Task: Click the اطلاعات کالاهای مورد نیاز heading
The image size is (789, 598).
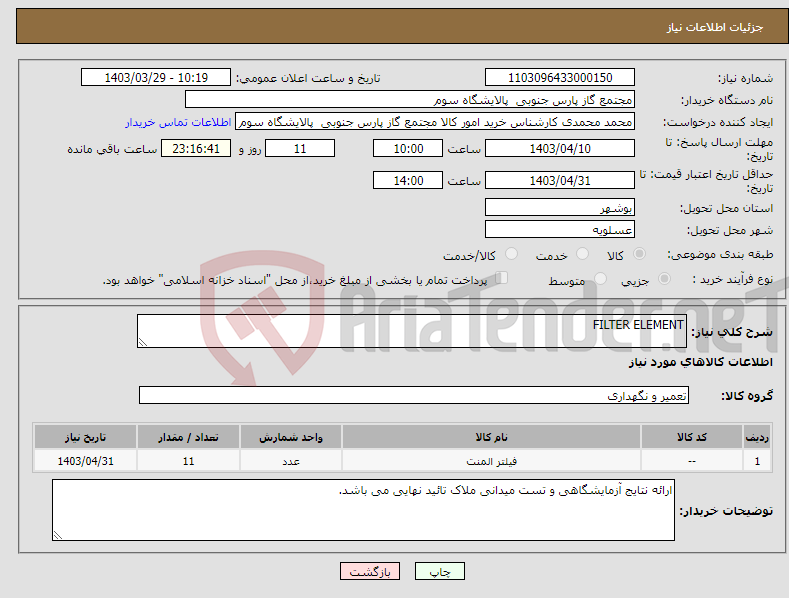Action: [700, 362]
